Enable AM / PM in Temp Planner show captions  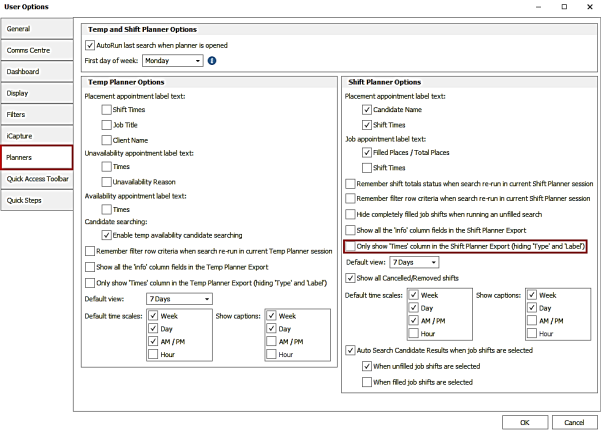click(x=271, y=341)
